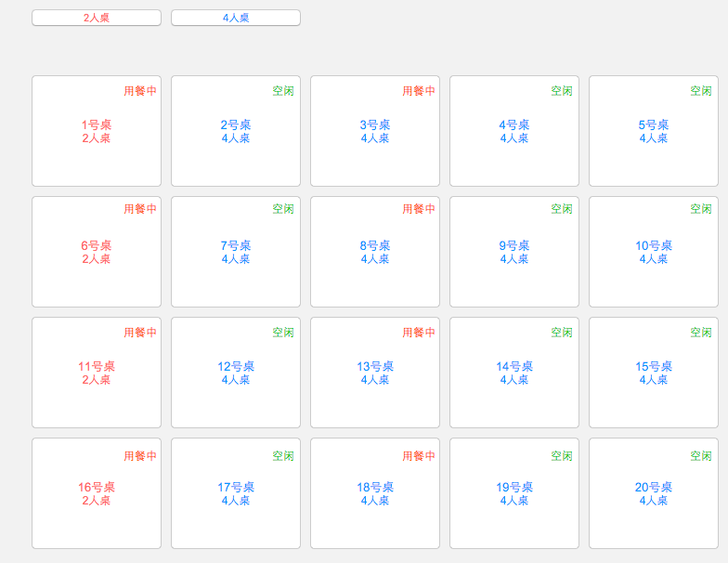Pick the 9号桌 table

pyautogui.click(x=514, y=252)
